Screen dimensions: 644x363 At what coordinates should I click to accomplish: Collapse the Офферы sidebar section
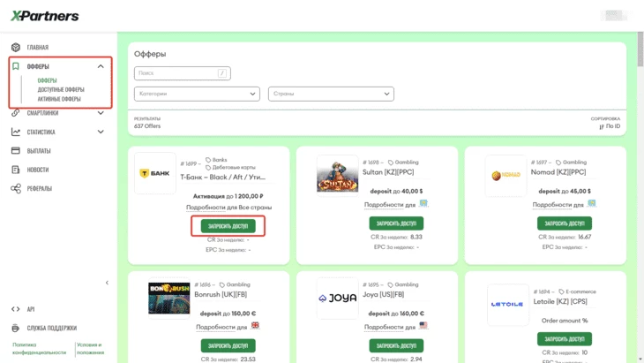coord(101,66)
